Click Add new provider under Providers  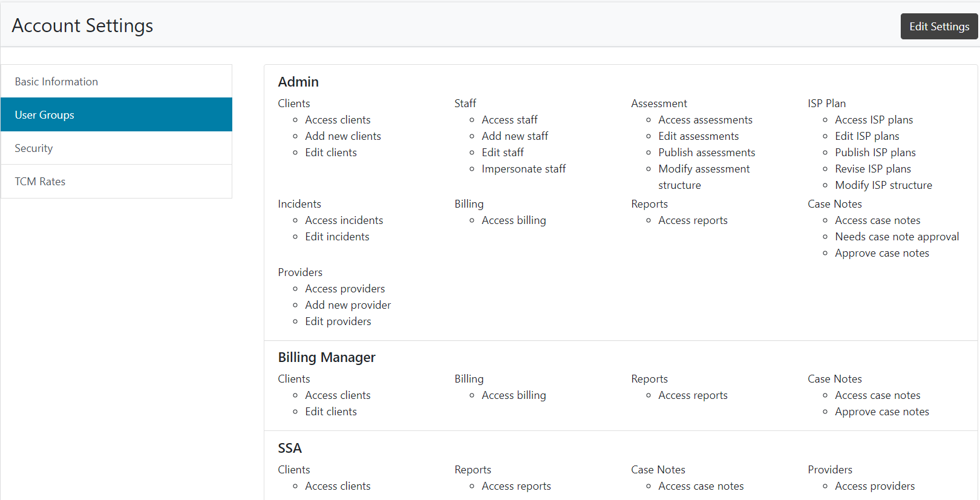coord(348,305)
